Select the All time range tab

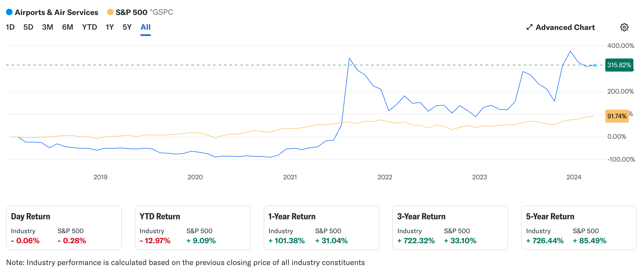pyautogui.click(x=145, y=27)
